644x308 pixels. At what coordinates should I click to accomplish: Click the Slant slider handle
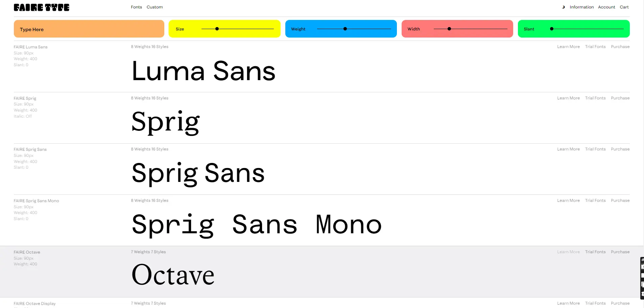tap(552, 29)
